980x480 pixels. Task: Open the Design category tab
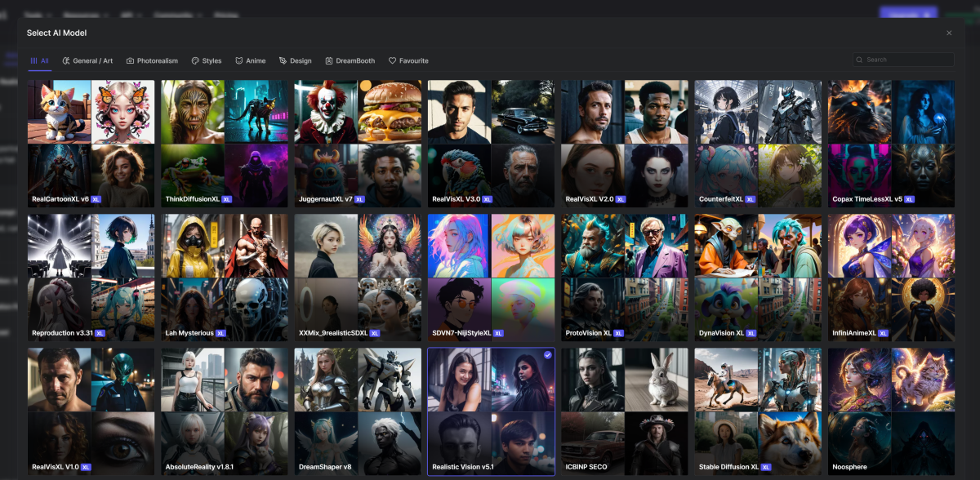click(296, 60)
